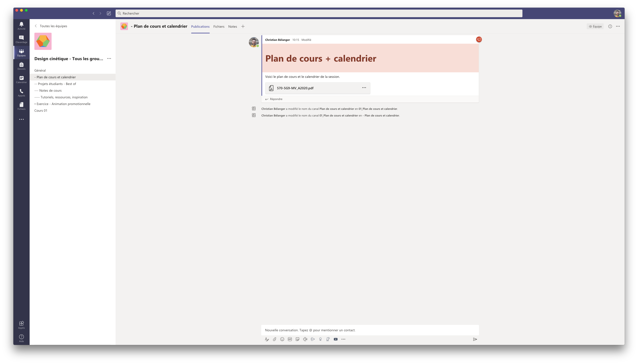Send the message with the arrow icon
The height and width of the screenshot is (364, 638).
tap(475, 339)
